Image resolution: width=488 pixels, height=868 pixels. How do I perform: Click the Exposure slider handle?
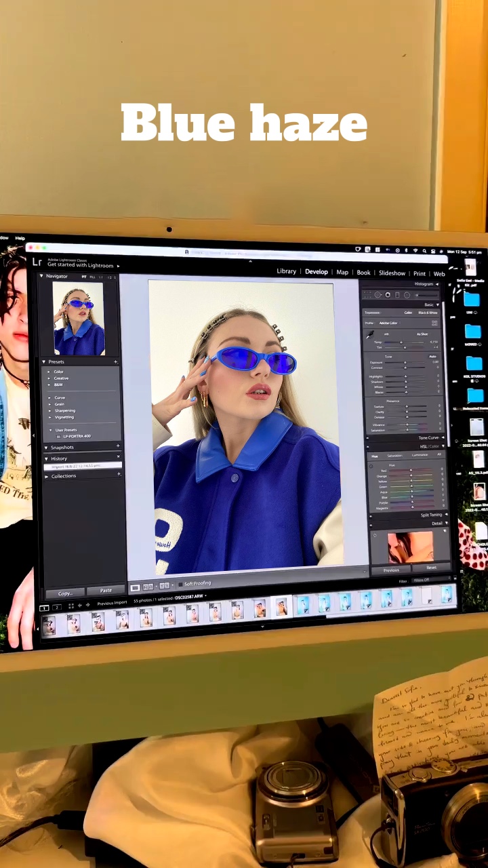[405, 362]
